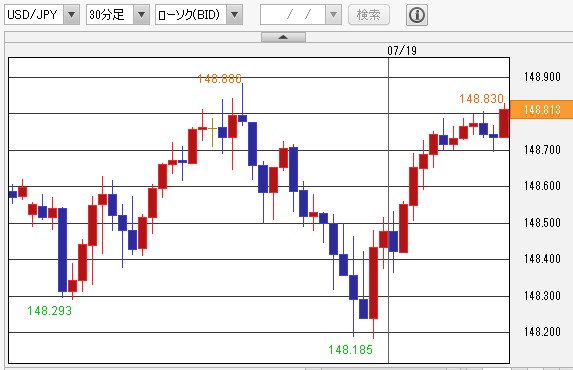Click the recent high label 148.830
Screen dimensions: 573x370
482,98
